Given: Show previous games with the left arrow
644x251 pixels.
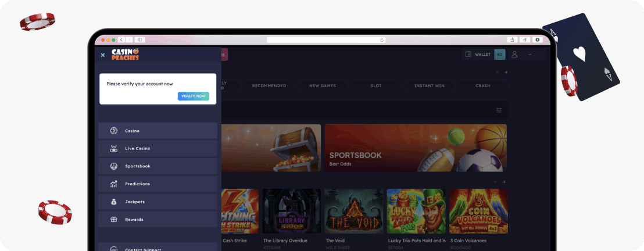Looking at the screenshot, I should tap(496, 182).
